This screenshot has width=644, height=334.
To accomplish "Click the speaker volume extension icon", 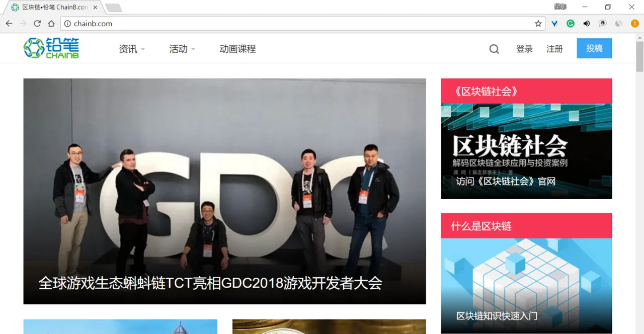I will click(x=587, y=24).
